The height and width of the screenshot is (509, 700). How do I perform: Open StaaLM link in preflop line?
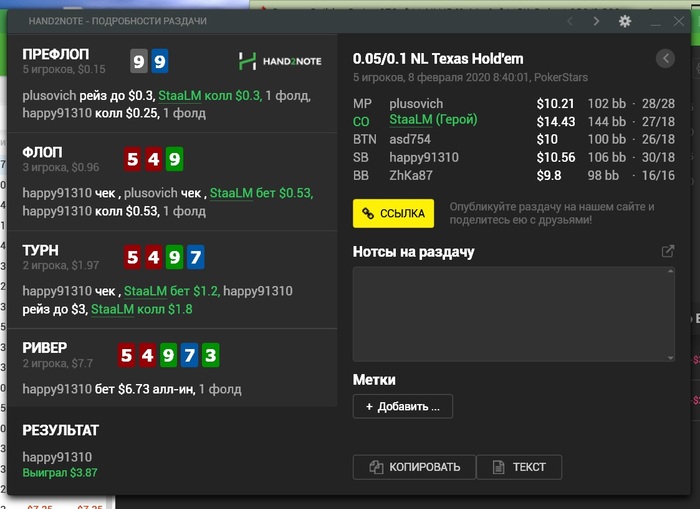coord(179,96)
